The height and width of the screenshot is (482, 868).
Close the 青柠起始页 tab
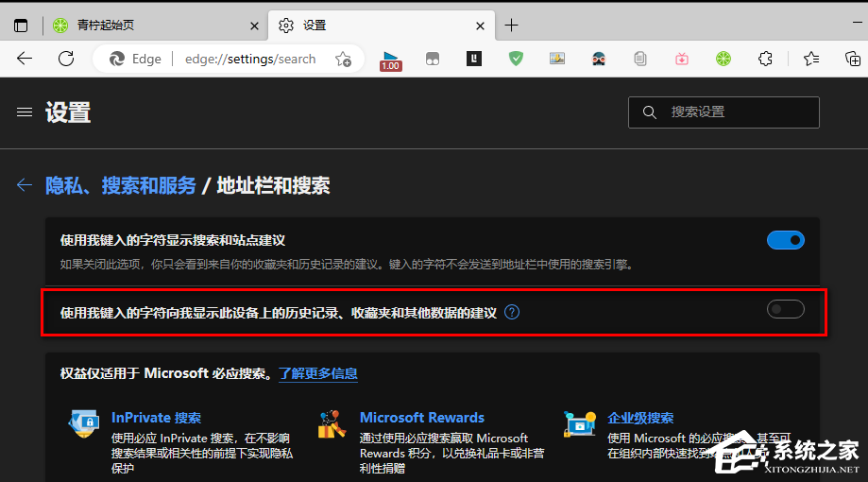[x=254, y=26]
